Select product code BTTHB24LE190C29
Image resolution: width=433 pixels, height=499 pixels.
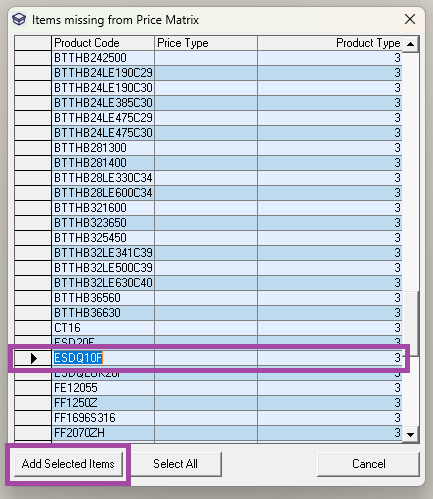coord(103,73)
